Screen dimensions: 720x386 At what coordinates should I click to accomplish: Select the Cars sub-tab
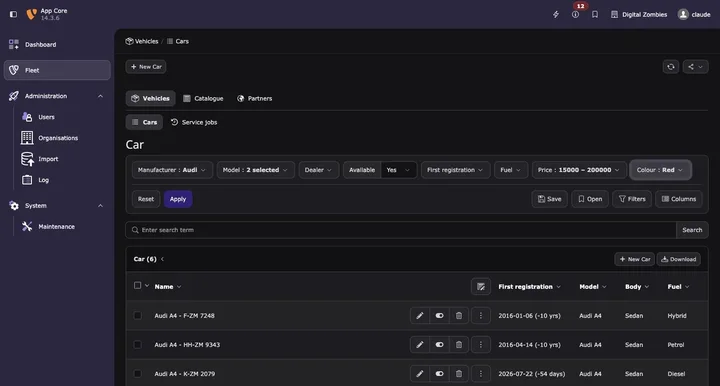(x=144, y=122)
